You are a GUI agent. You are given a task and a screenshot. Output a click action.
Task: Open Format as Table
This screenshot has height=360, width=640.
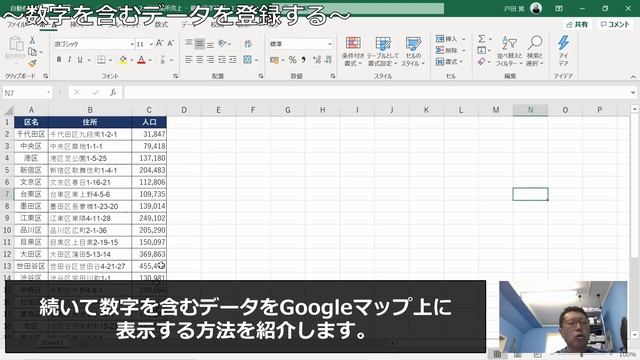(x=382, y=51)
